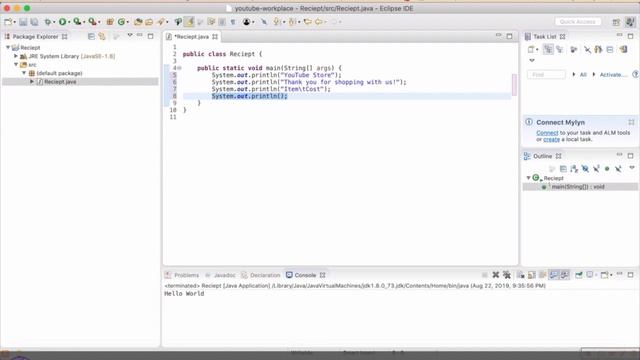Collapse main method fold marker on line 4
Screen dimensions: 640x360
(x=180, y=68)
